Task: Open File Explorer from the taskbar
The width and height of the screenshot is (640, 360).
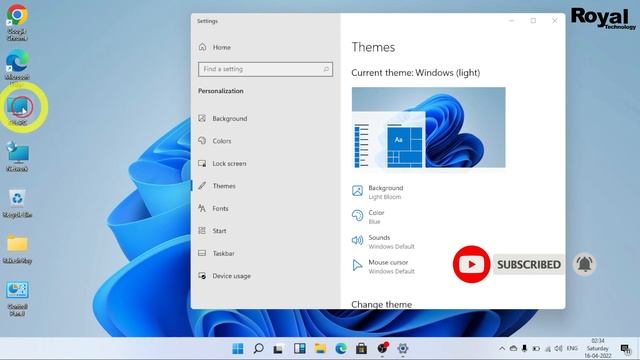Action: pos(320,349)
